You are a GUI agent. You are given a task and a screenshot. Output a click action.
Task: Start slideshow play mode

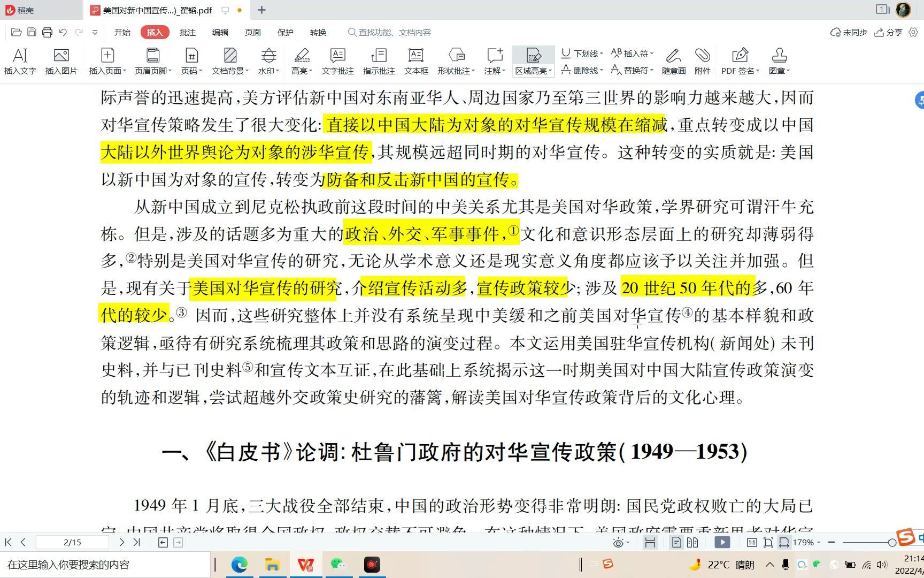pos(722,543)
